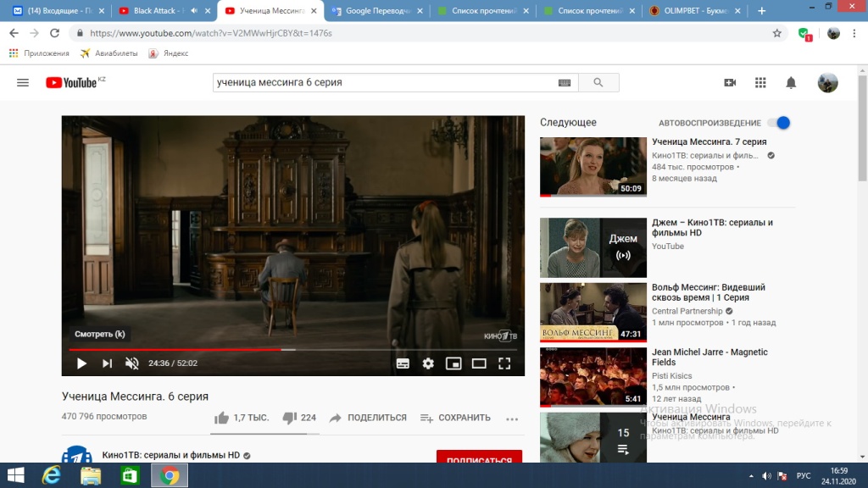Share the video via ПОДЕЛИТЬСЯ

click(368, 418)
